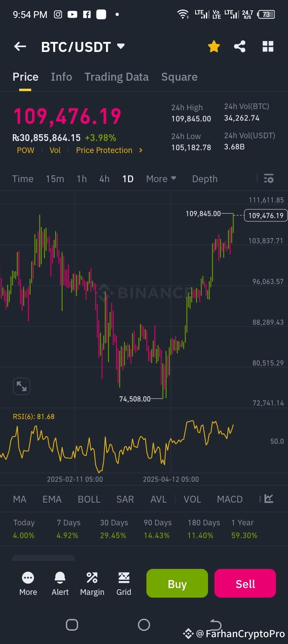Open the More options icon in bottom bar
Image resolution: width=288 pixels, height=644 pixels.
click(28, 584)
